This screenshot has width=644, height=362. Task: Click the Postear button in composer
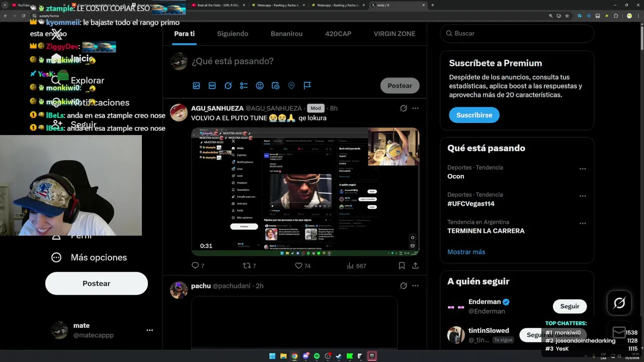(399, 85)
